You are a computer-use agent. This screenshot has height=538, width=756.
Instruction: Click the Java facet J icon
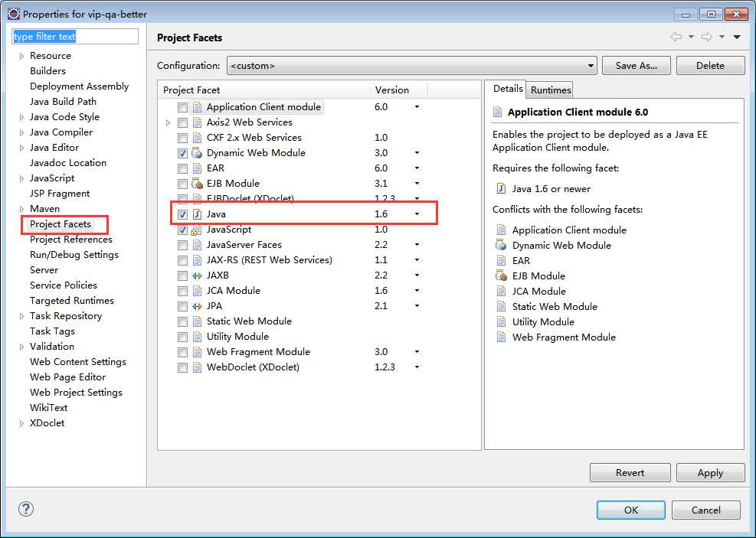click(197, 214)
